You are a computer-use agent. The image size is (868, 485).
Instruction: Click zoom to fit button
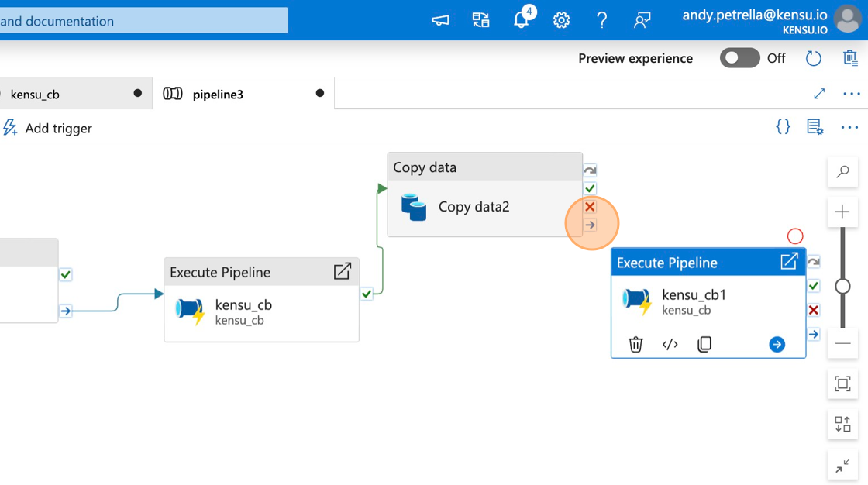(x=842, y=384)
